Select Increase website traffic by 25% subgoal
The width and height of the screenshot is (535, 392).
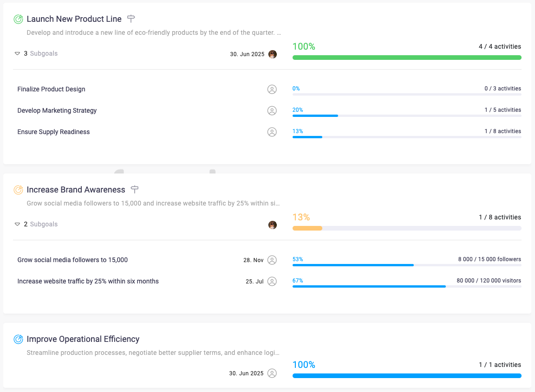point(88,281)
